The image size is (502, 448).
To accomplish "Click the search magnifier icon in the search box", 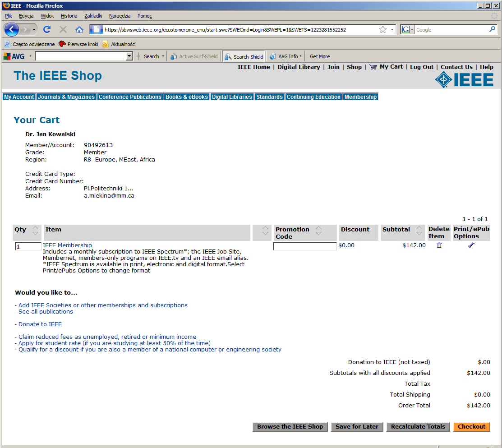I will [492, 29].
